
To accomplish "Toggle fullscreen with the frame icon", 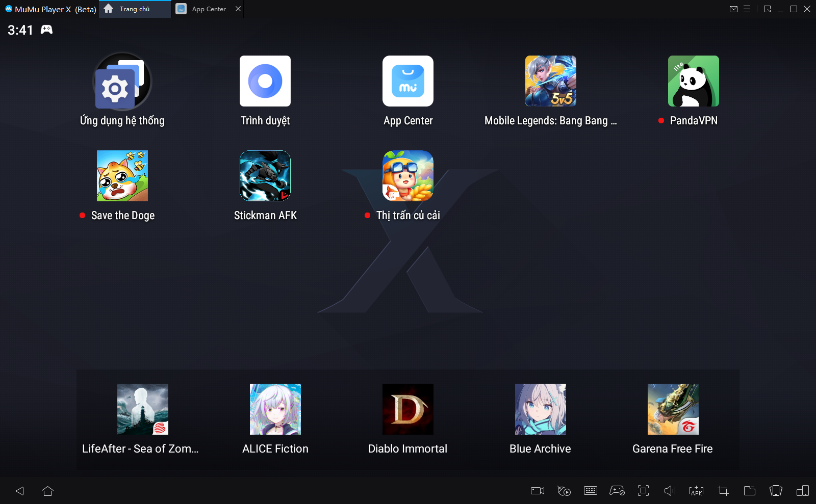I will click(643, 491).
